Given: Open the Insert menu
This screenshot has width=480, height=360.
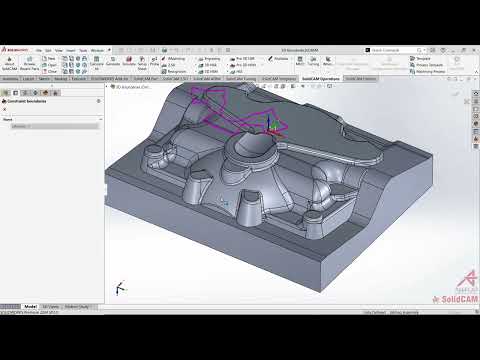Looking at the screenshot, I should [71, 50].
